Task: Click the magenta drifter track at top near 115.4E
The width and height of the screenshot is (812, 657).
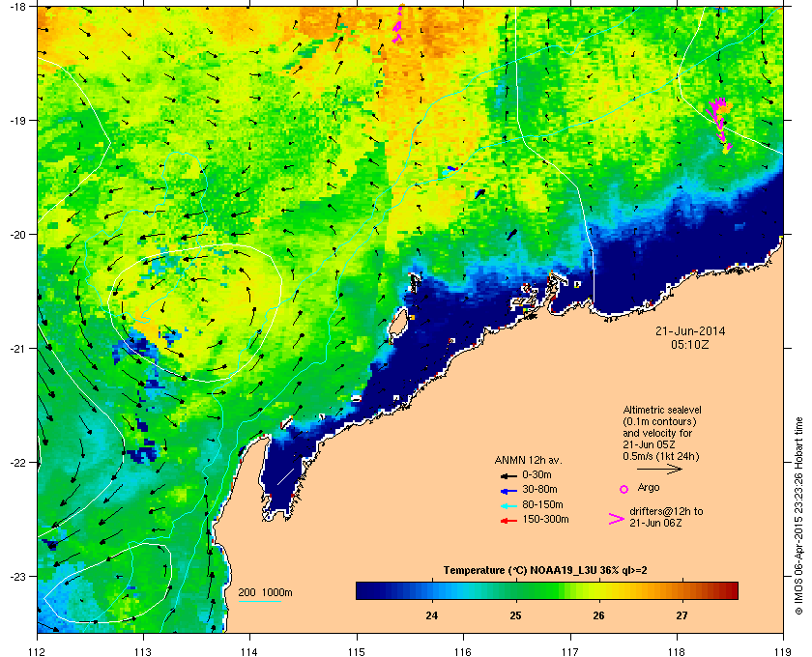Action: tap(398, 24)
